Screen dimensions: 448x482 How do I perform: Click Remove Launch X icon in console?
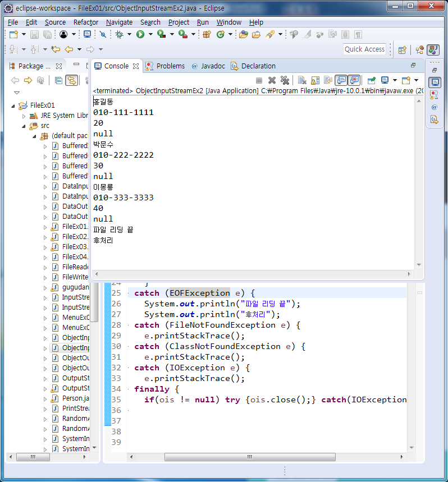272,81
